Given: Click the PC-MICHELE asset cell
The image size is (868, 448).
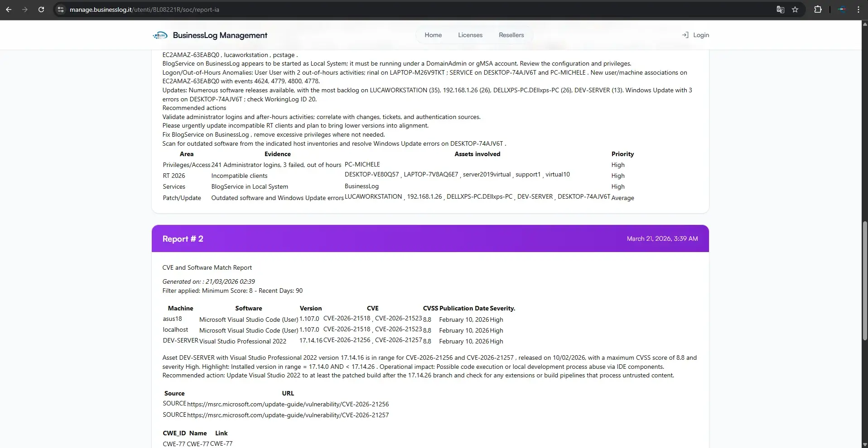Looking at the screenshot, I should (362, 164).
